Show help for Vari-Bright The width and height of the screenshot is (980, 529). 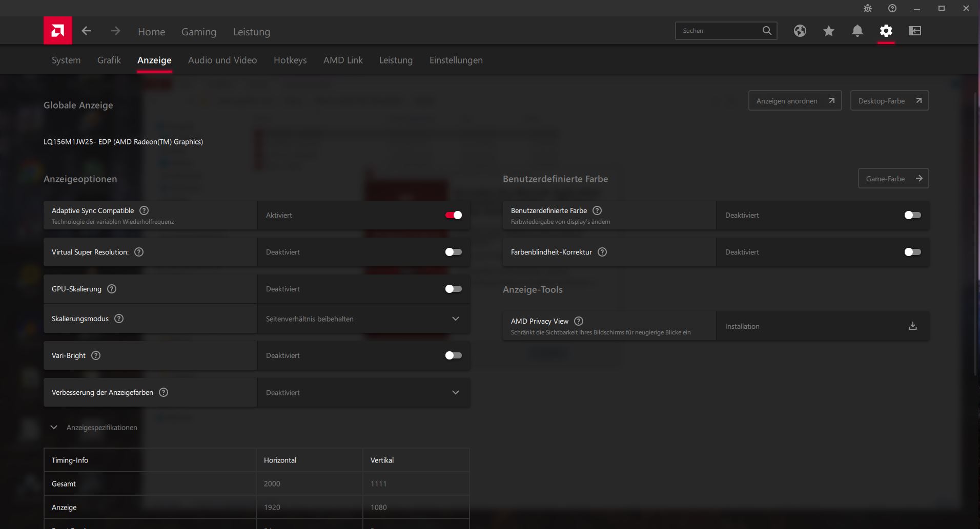[x=96, y=355]
